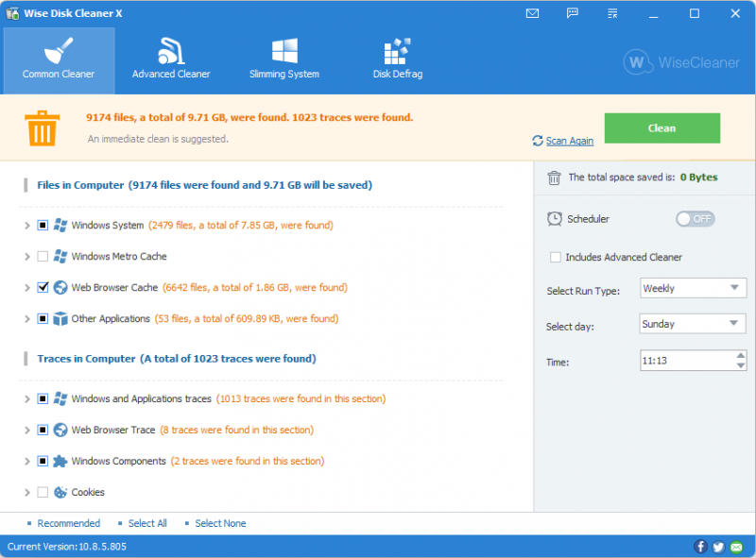Click the Wise Disk Cleaner app icon in title bar
This screenshot has height=558, width=756.
click(12, 13)
